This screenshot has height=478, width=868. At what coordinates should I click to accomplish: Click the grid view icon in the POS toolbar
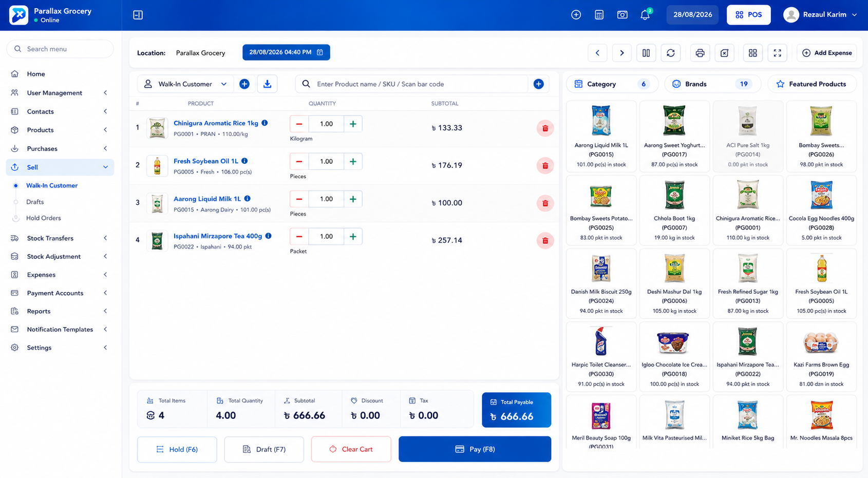coord(752,53)
